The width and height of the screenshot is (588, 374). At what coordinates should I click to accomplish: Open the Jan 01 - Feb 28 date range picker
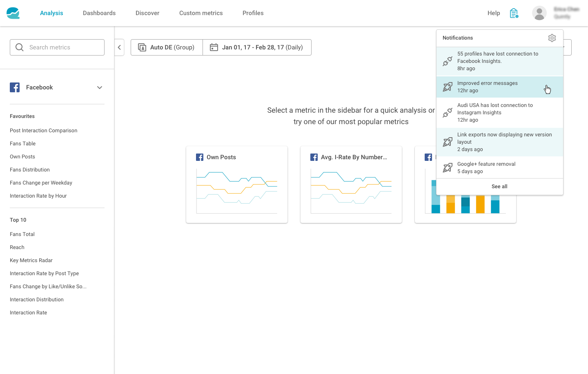(257, 47)
